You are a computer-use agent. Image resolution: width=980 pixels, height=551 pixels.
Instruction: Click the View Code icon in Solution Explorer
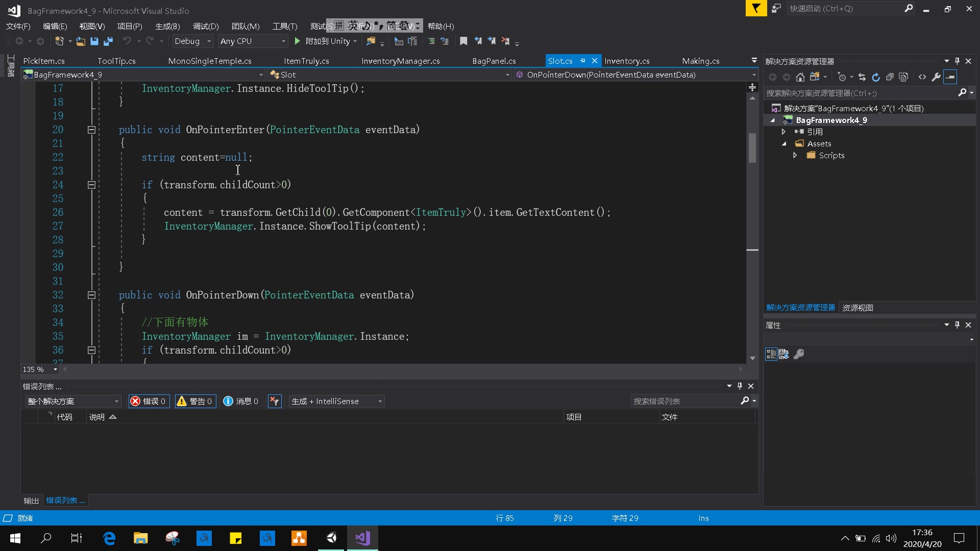pyautogui.click(x=922, y=77)
